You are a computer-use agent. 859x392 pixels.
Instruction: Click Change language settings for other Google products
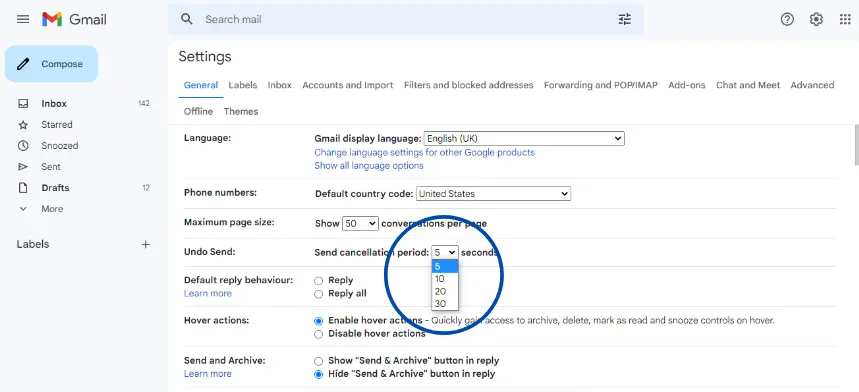[x=425, y=153]
